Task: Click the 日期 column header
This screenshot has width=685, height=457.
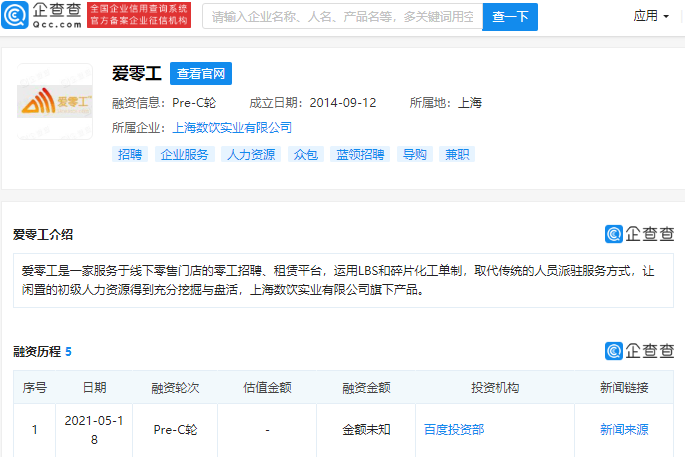Action: [94, 388]
